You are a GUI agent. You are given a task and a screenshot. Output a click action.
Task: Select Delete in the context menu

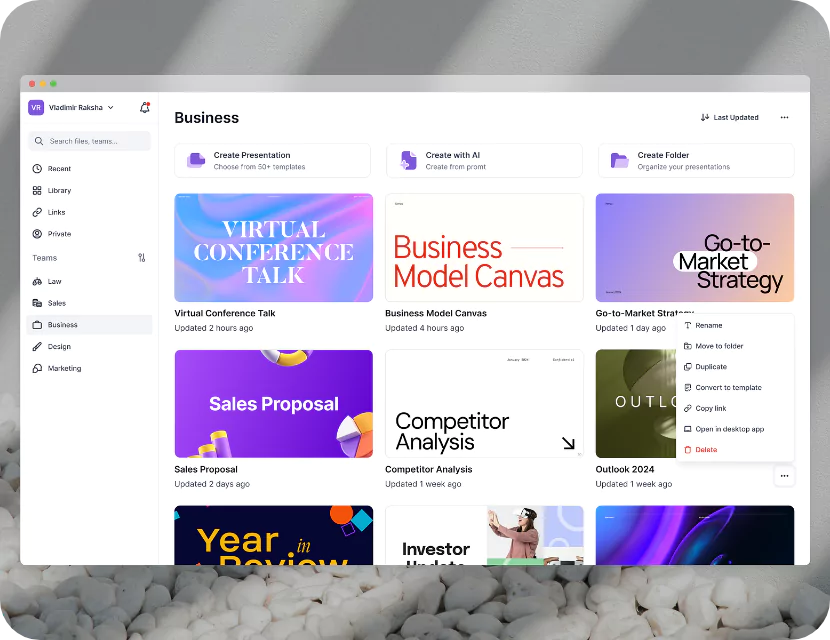click(706, 450)
